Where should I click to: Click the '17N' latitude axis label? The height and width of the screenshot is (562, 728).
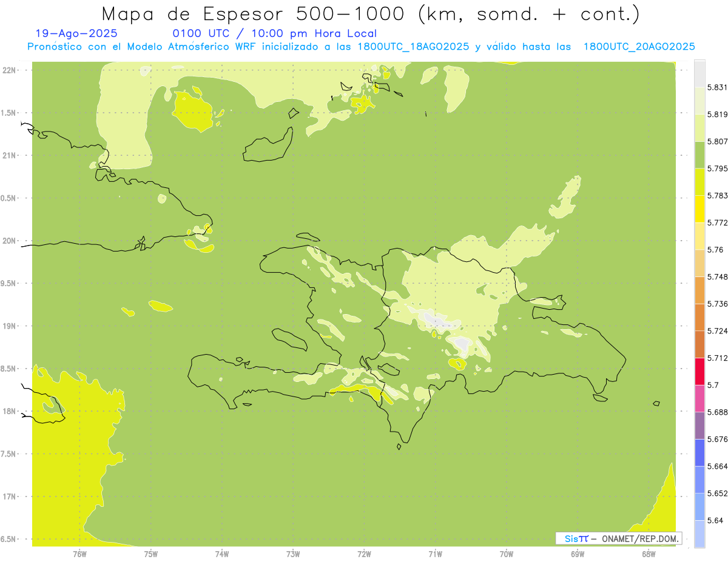[9, 497]
